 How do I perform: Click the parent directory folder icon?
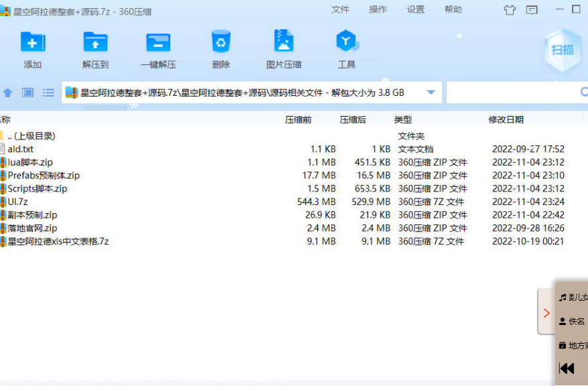pos(2,135)
